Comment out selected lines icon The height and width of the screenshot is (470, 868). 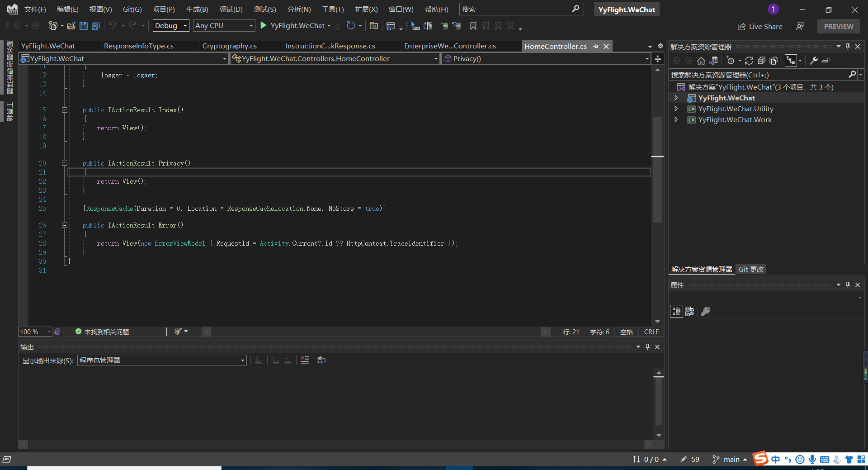pos(444,26)
